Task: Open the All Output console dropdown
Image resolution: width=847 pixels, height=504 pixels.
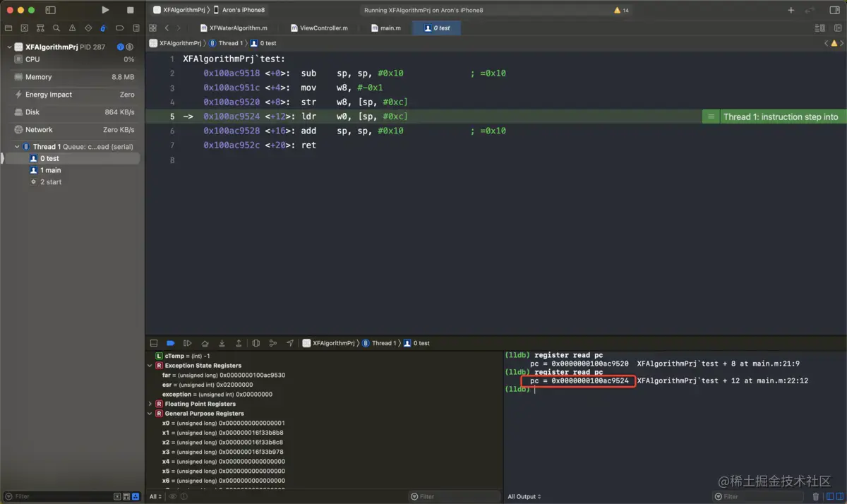Action: click(524, 497)
